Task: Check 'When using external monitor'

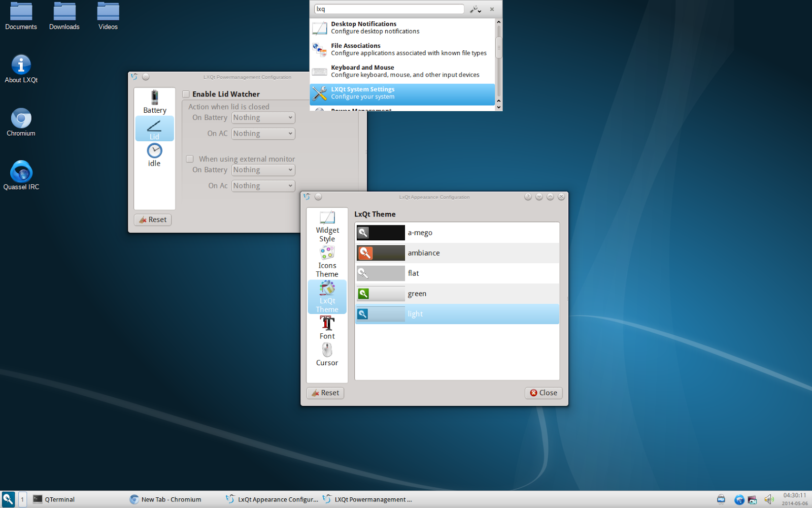Action: (x=190, y=158)
